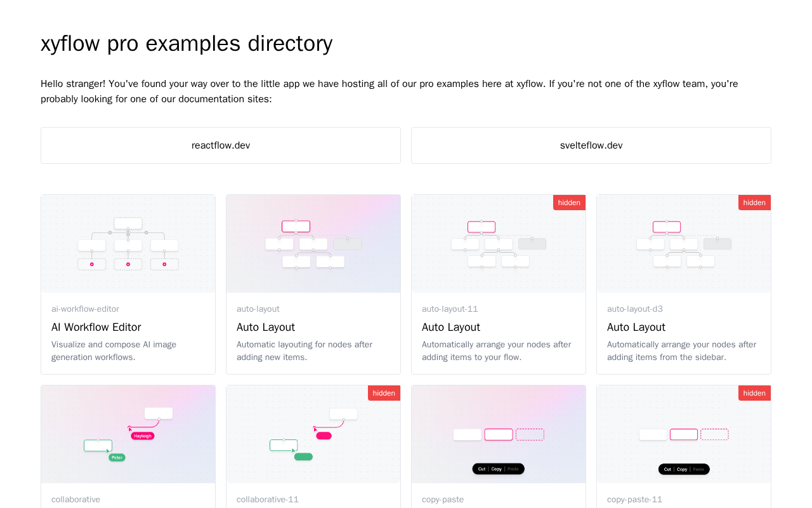Image resolution: width=812 pixels, height=508 pixels.
Task: Click 'Automatic layouting for nodes' description text
Action: pos(304,351)
